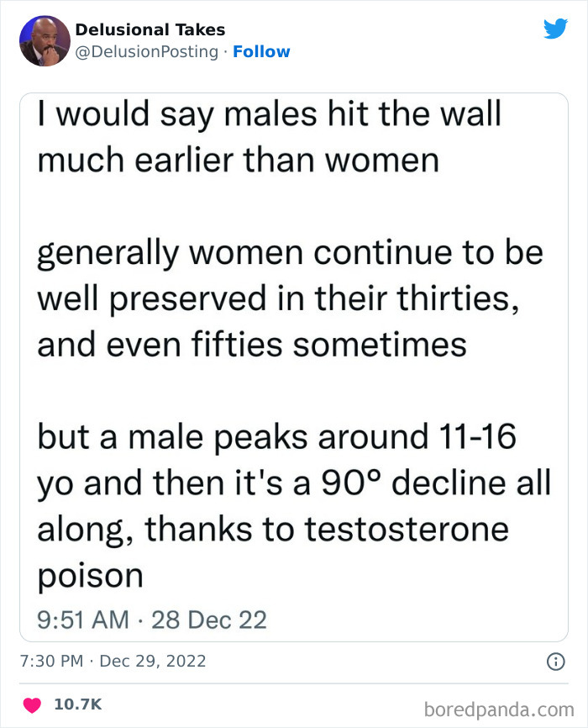This screenshot has height=728, width=588.
Task: Select the Twitter logo to view on Twitter
Action: 556,28
